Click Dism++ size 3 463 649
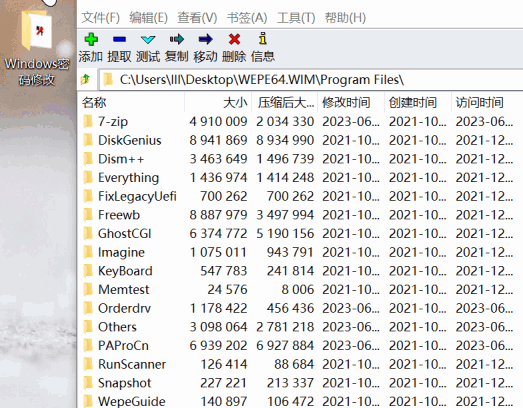This screenshot has height=408, width=523. pos(218,159)
